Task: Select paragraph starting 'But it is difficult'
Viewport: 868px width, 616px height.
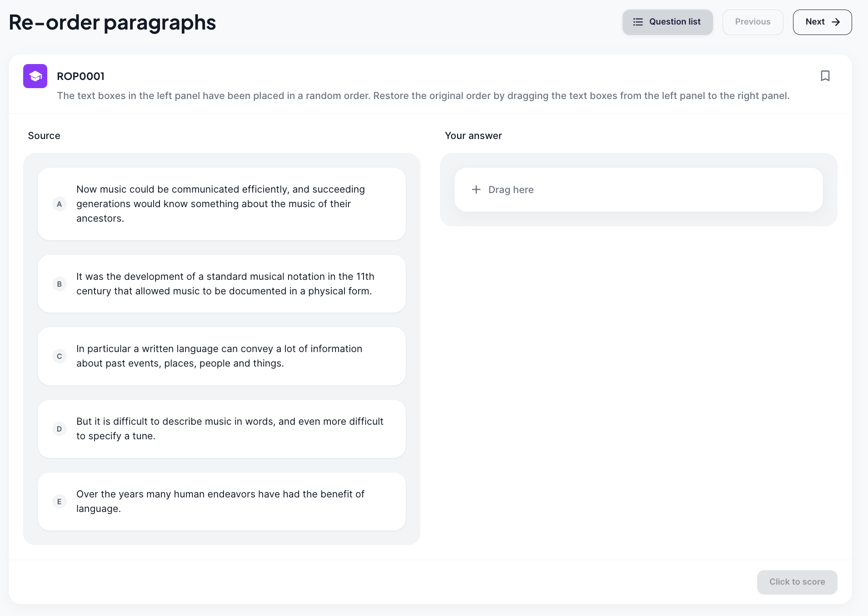Action: coord(222,429)
